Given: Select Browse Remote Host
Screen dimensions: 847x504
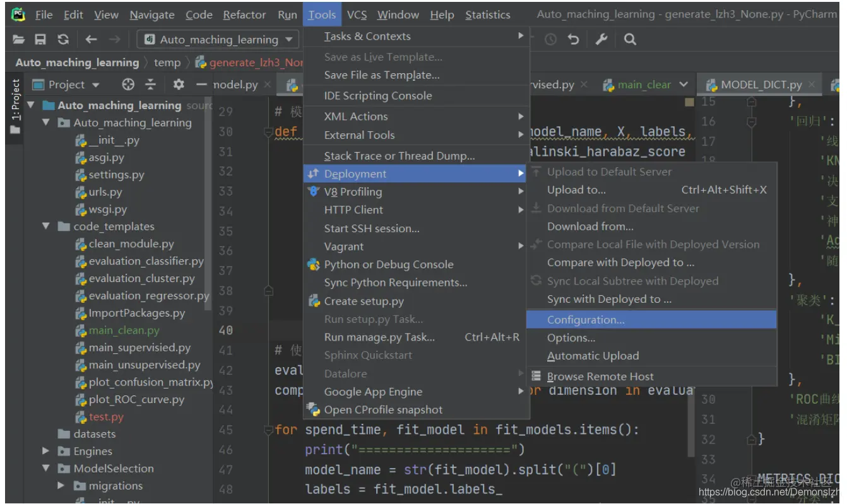Looking at the screenshot, I should point(651,377).
